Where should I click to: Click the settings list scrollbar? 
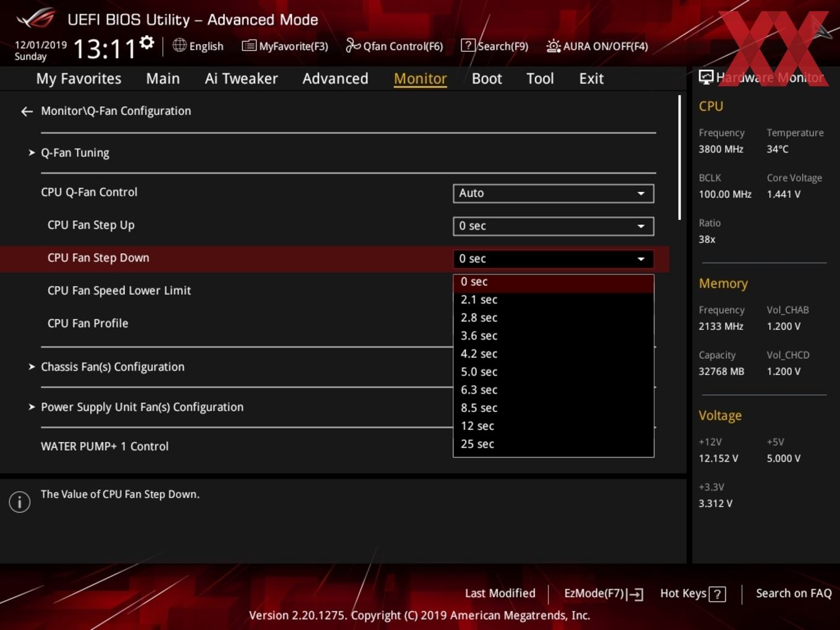coord(679,157)
